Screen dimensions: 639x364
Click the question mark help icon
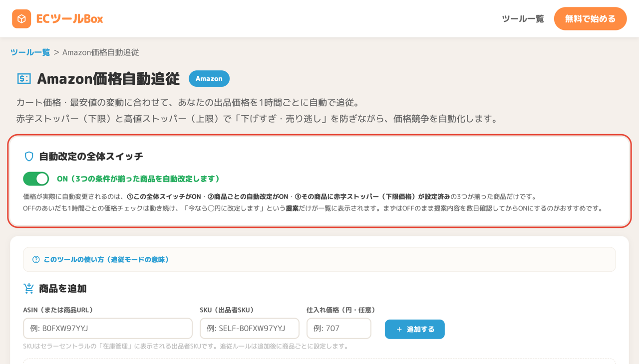point(36,260)
